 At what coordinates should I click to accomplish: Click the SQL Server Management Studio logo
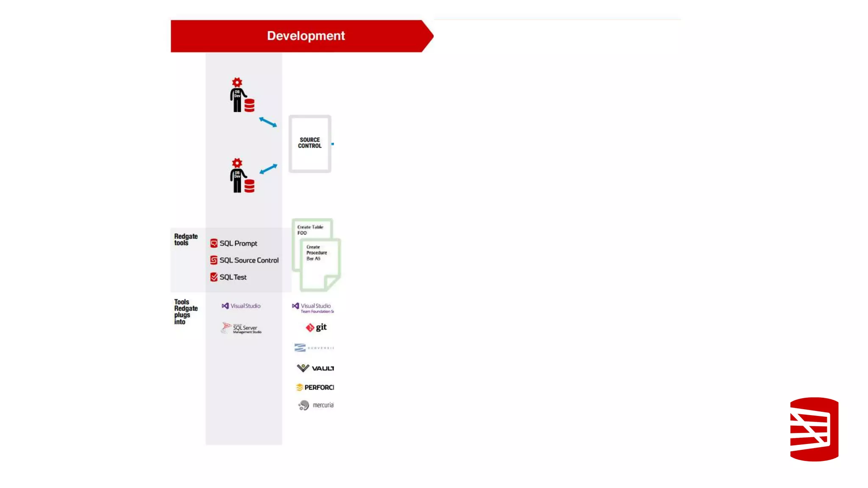coord(241,328)
